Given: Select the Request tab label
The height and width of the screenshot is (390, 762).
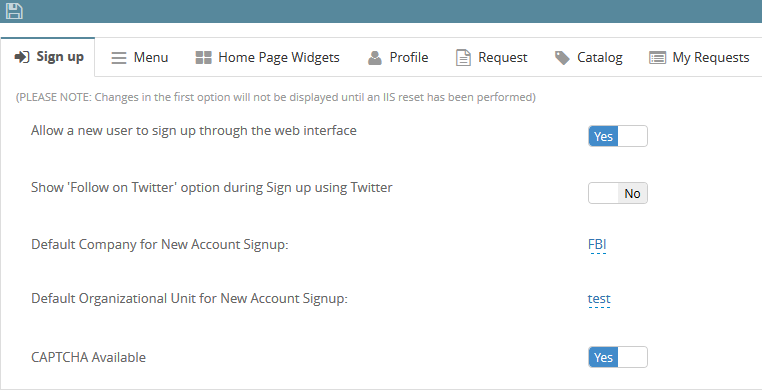Looking at the screenshot, I should [502, 58].
